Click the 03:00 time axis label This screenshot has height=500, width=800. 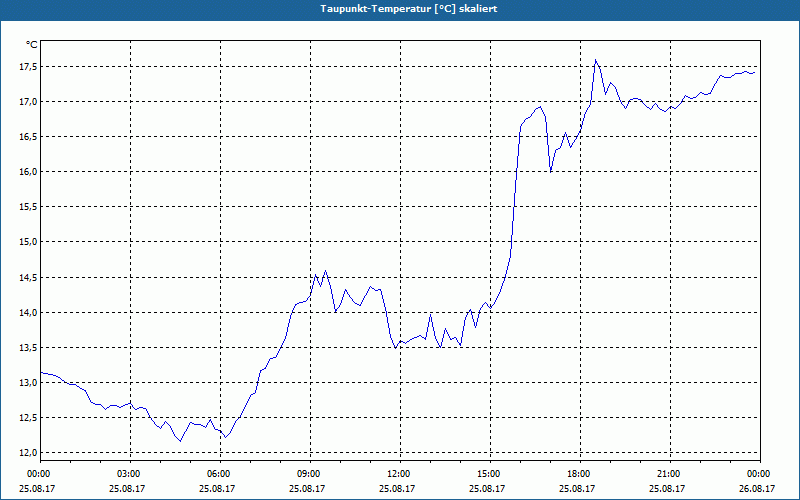point(130,474)
